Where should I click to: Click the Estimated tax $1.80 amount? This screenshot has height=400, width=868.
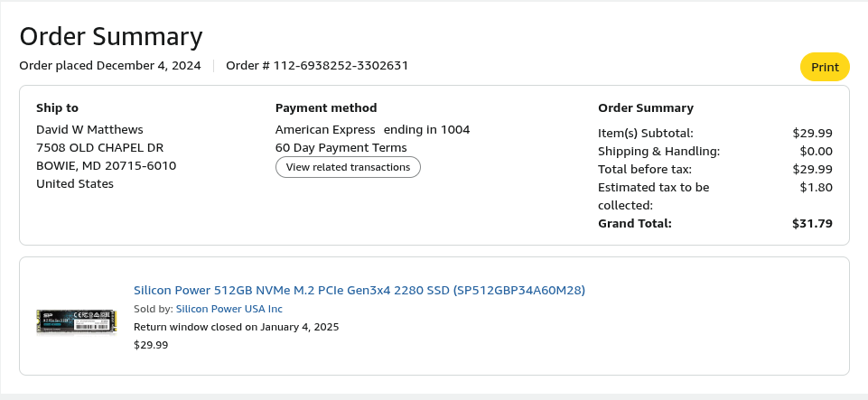tap(816, 187)
